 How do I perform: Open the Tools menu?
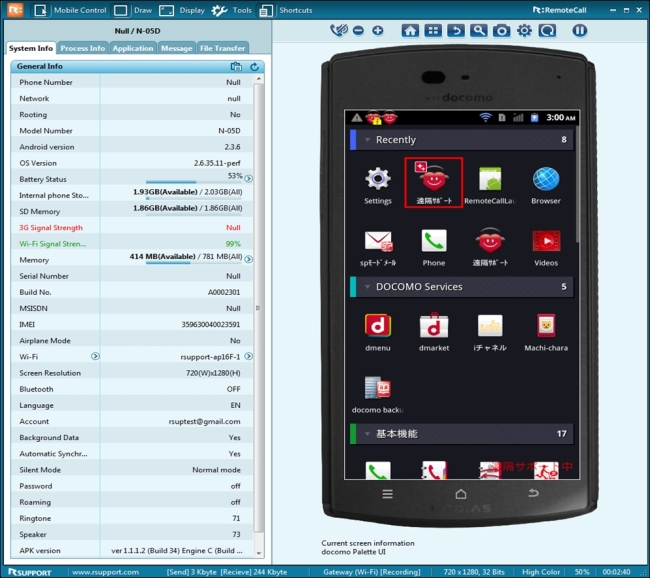pos(232,10)
